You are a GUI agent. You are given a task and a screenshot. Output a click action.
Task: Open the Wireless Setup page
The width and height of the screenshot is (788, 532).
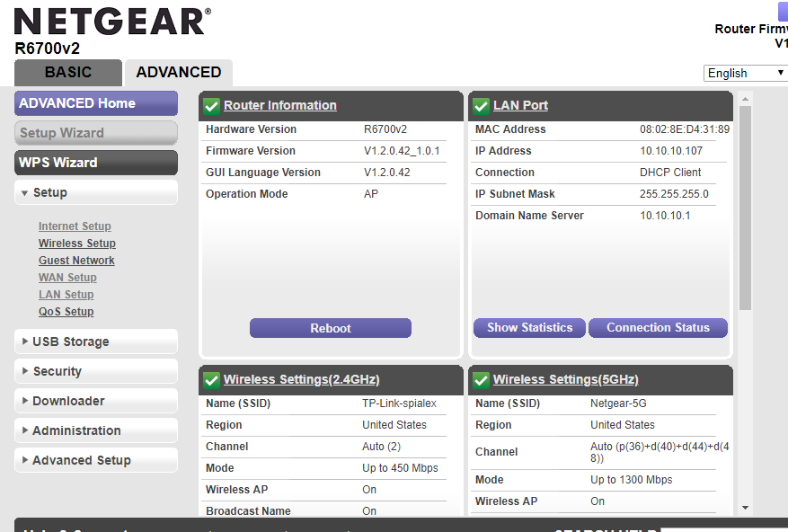coord(76,243)
